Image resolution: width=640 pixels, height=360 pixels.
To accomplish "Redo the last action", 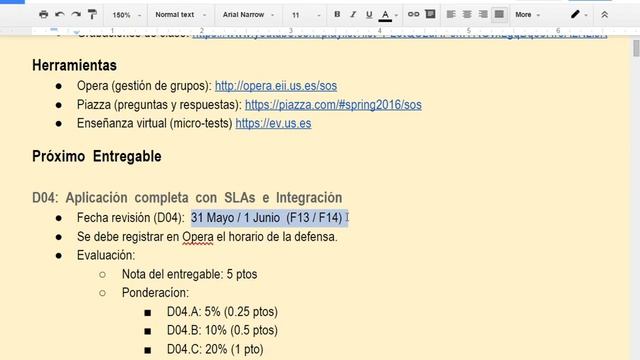I will [76, 15].
